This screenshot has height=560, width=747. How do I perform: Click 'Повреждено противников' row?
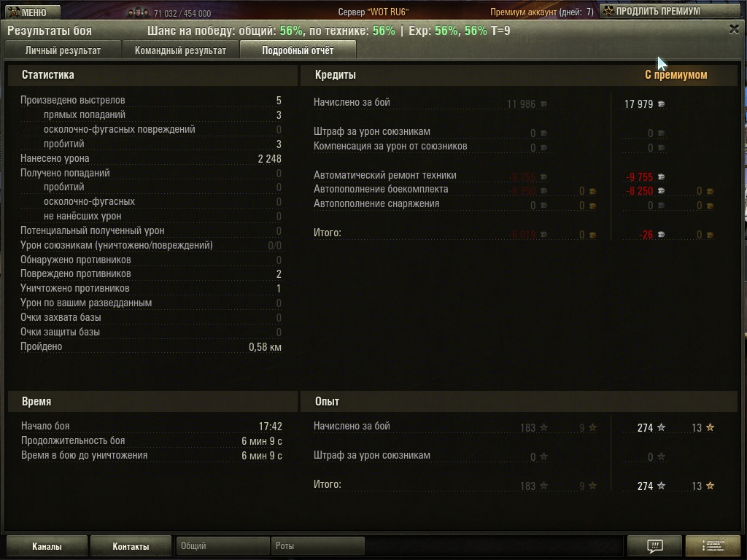click(150, 274)
